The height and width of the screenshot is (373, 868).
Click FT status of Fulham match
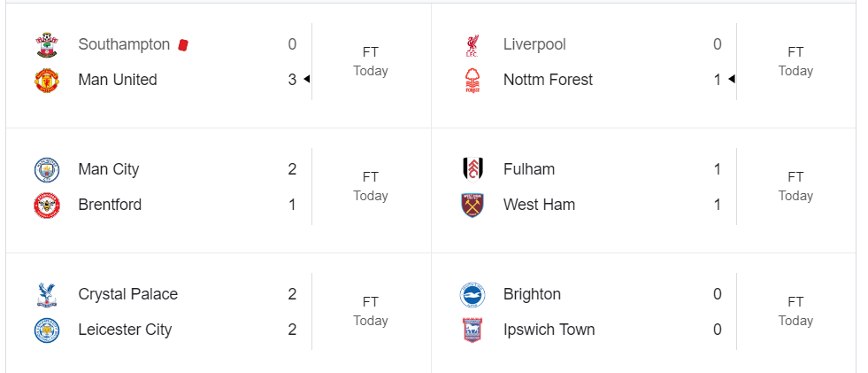pos(795,177)
